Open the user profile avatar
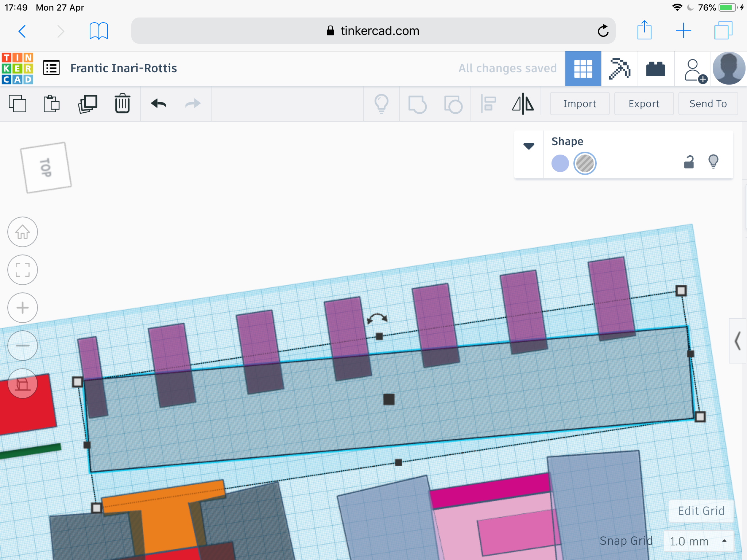 pos(728,69)
